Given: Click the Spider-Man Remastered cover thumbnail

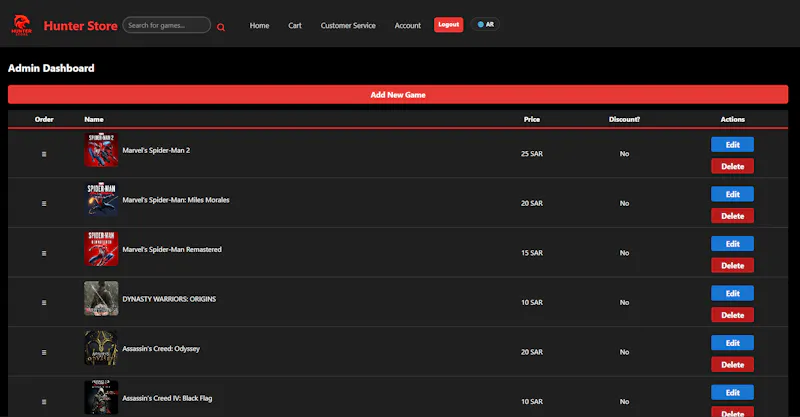Looking at the screenshot, I should coord(101,249).
